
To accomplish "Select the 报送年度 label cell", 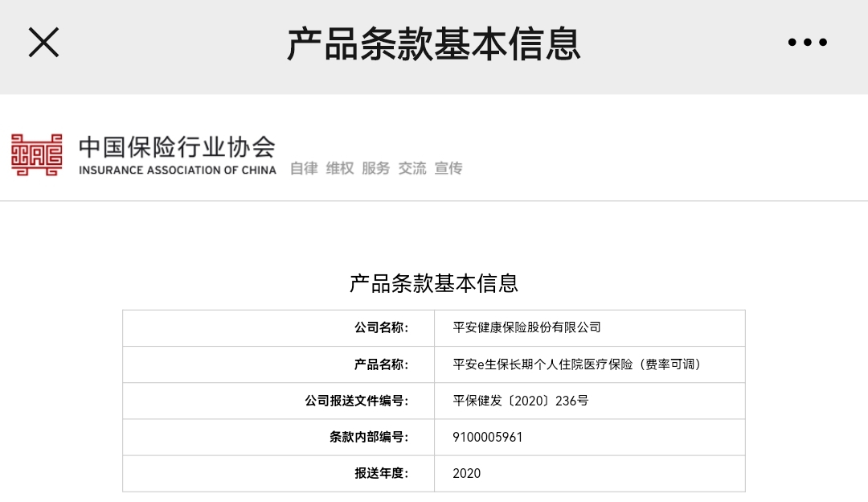I will point(278,474).
